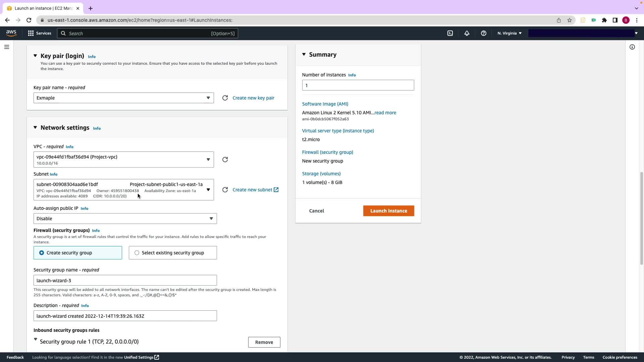Open the Key pair name dropdown
Screen dimensions: 644x362
click(x=123, y=98)
